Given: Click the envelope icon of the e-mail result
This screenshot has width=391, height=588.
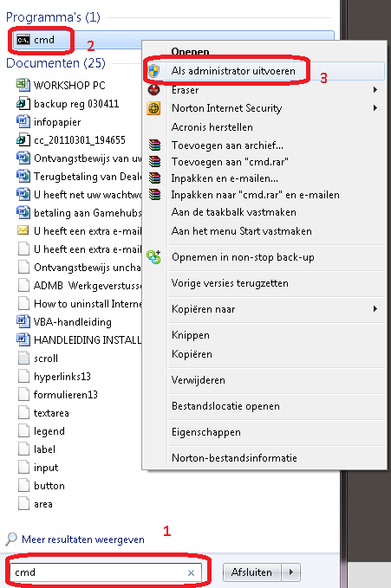Looking at the screenshot, I should tap(23, 230).
